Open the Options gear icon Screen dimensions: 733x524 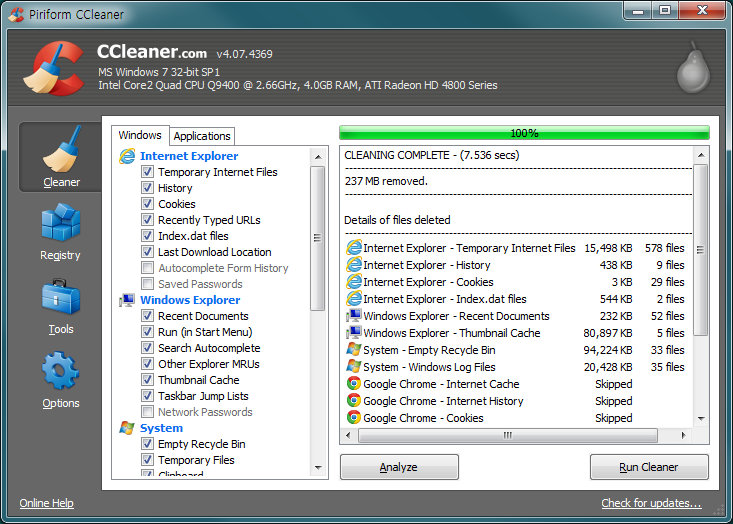(61, 372)
